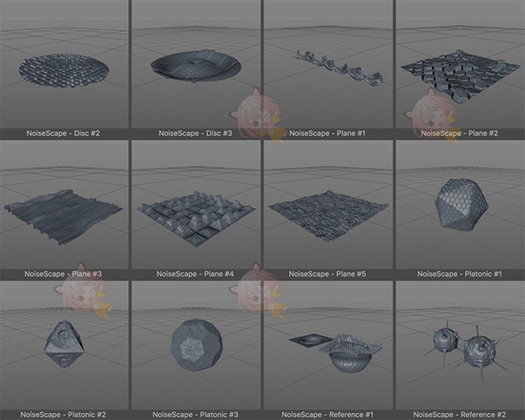Pick the NoiseScape Plane #3 wavy preset

tap(64, 204)
